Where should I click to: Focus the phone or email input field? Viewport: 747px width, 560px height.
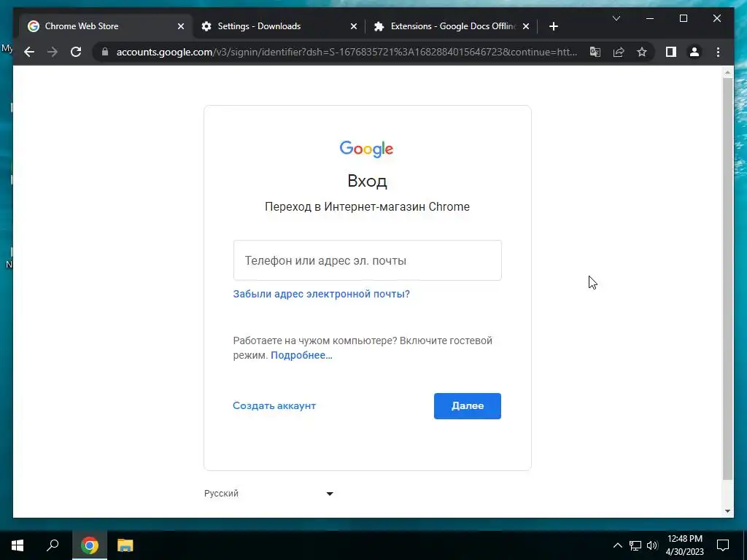pyautogui.click(x=368, y=260)
